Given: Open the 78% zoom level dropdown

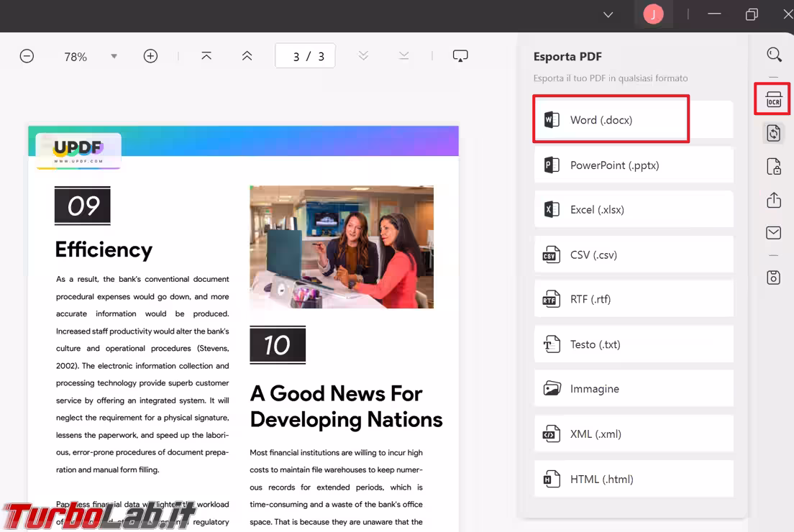Looking at the screenshot, I should tap(114, 56).
